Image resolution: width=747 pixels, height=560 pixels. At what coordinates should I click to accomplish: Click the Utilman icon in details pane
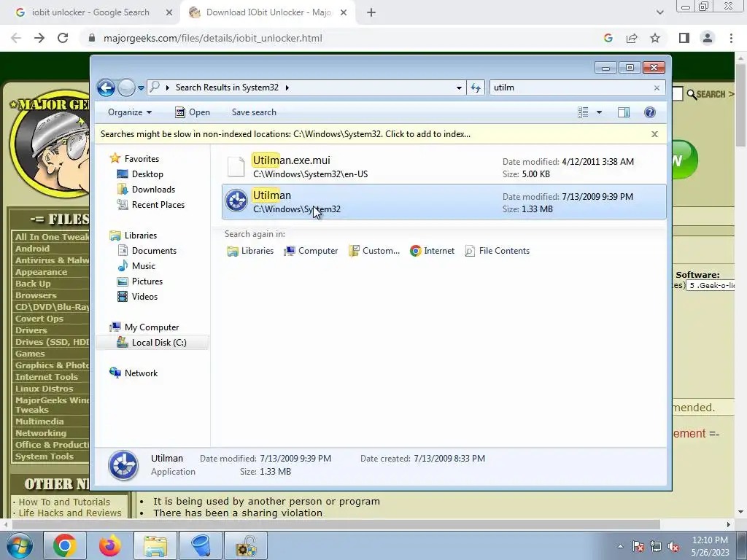123,465
